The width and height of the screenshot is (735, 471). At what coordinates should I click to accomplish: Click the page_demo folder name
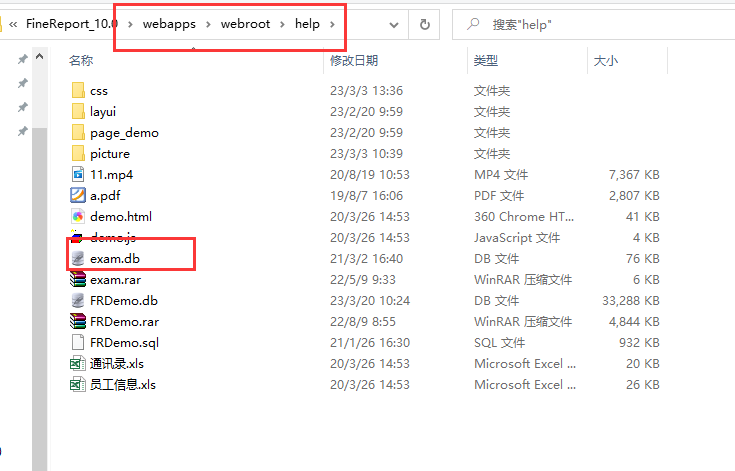tap(124, 133)
